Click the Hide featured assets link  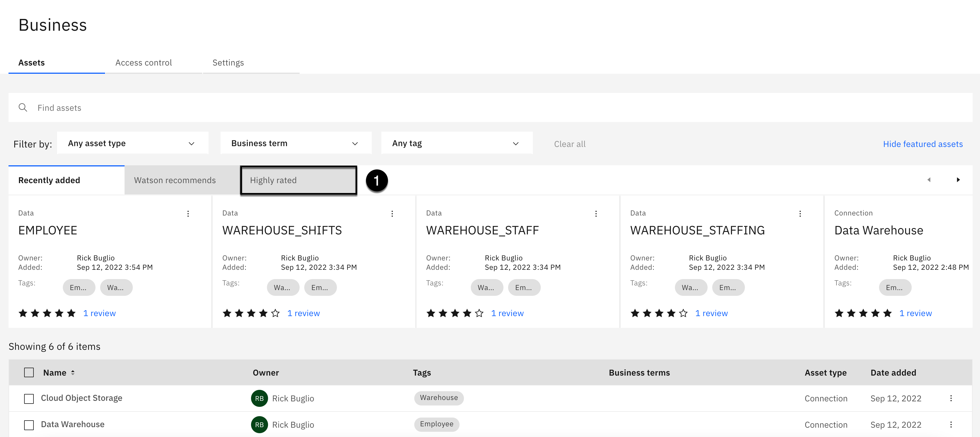click(x=923, y=144)
